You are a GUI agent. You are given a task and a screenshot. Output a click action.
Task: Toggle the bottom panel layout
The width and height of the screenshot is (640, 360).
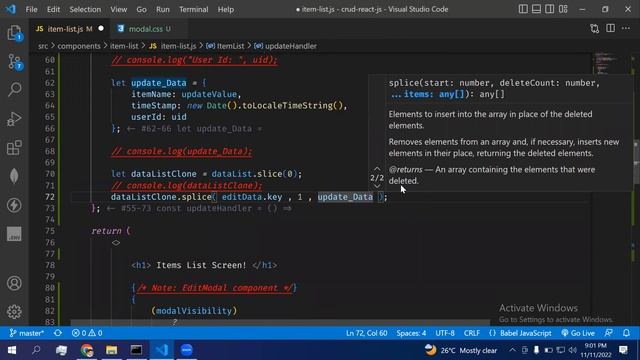coord(536,9)
